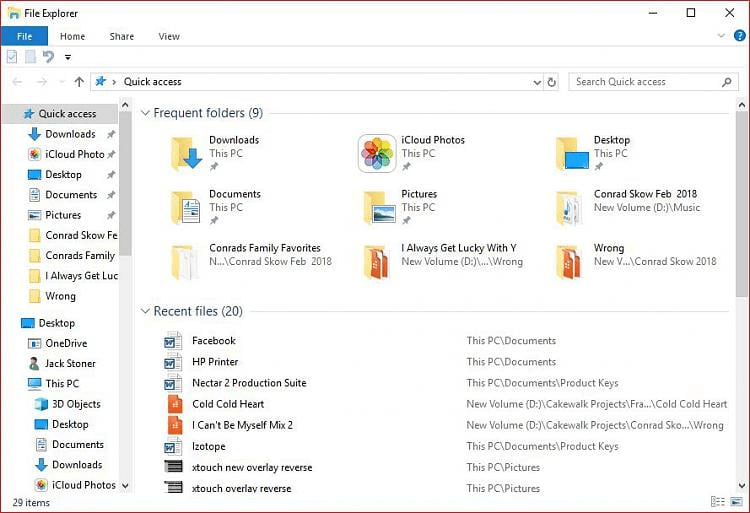750x513 pixels.
Task: Click the Undo icon in quick toolbar
Action: tap(48, 57)
